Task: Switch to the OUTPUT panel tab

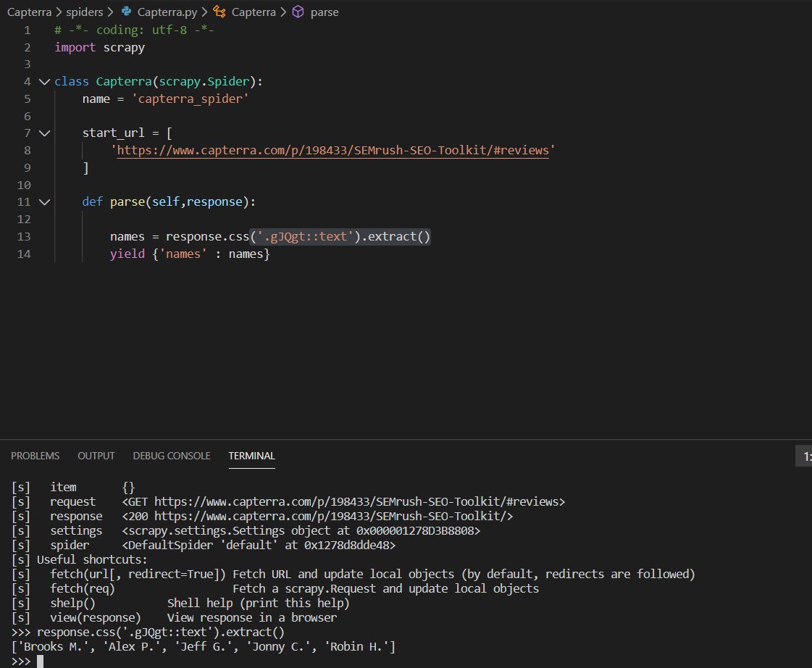Action: pyautogui.click(x=96, y=456)
